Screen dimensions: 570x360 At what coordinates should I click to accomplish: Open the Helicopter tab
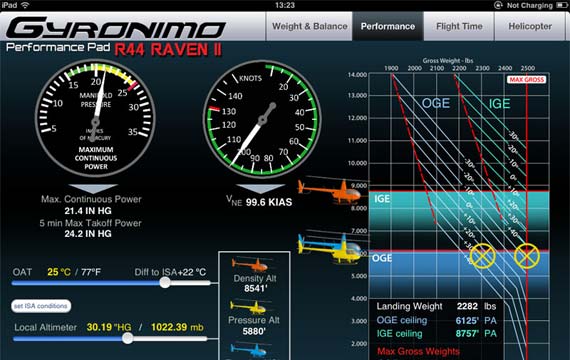tap(530, 26)
